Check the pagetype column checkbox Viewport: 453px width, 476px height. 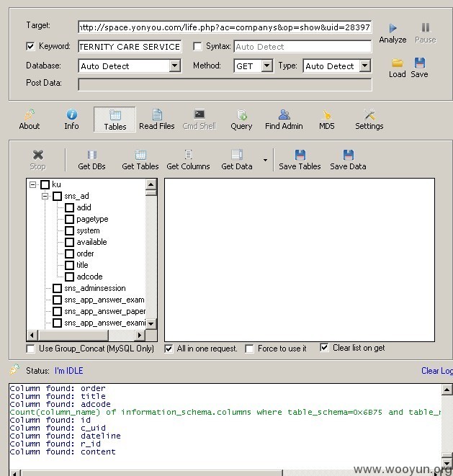pyautogui.click(x=70, y=219)
